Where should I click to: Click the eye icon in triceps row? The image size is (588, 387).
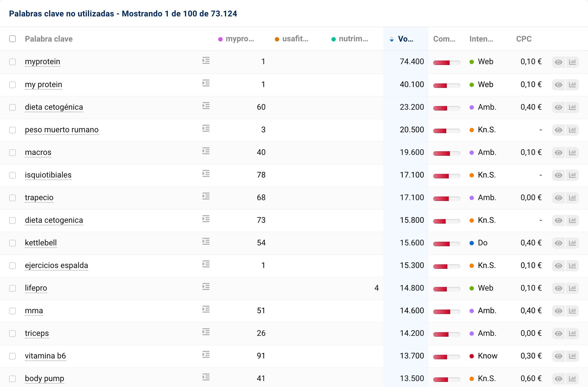click(558, 334)
